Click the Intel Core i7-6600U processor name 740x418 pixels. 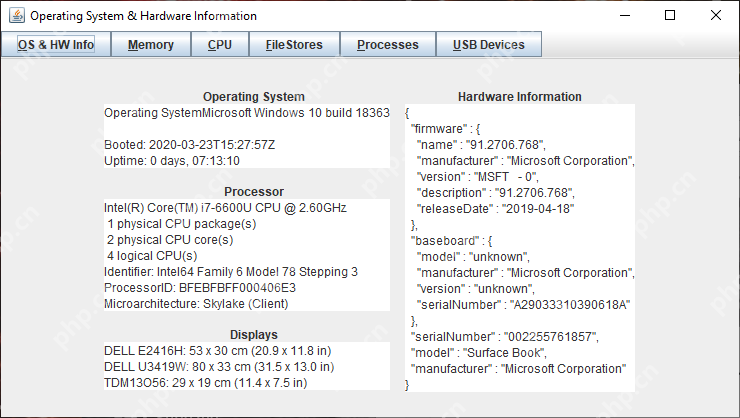tap(225, 208)
